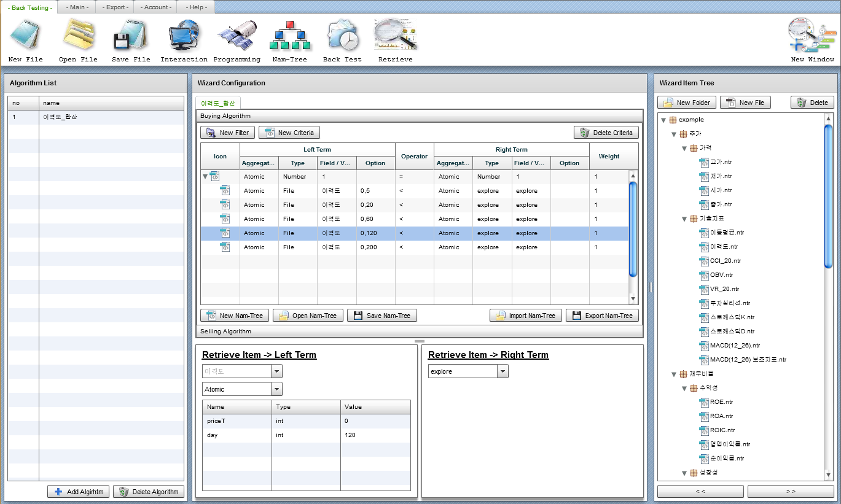Viewport: 841px width, 504px height.
Task: Open New Window icon at top right
Action: coord(812,36)
